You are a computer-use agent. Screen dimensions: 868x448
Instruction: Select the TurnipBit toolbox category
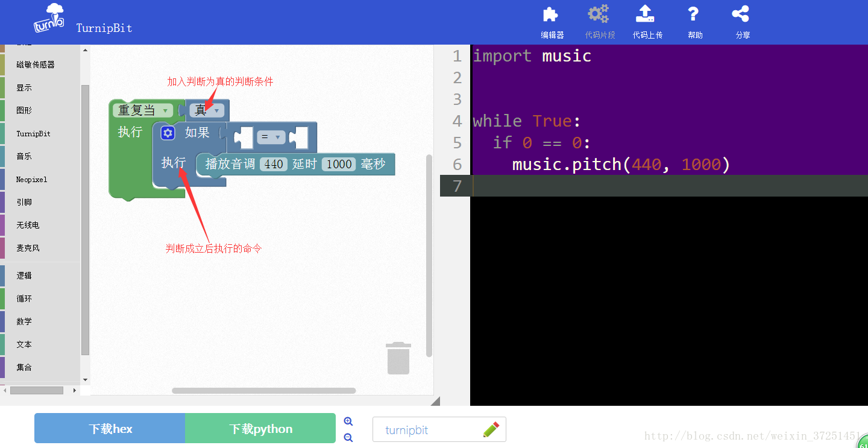tap(40, 133)
